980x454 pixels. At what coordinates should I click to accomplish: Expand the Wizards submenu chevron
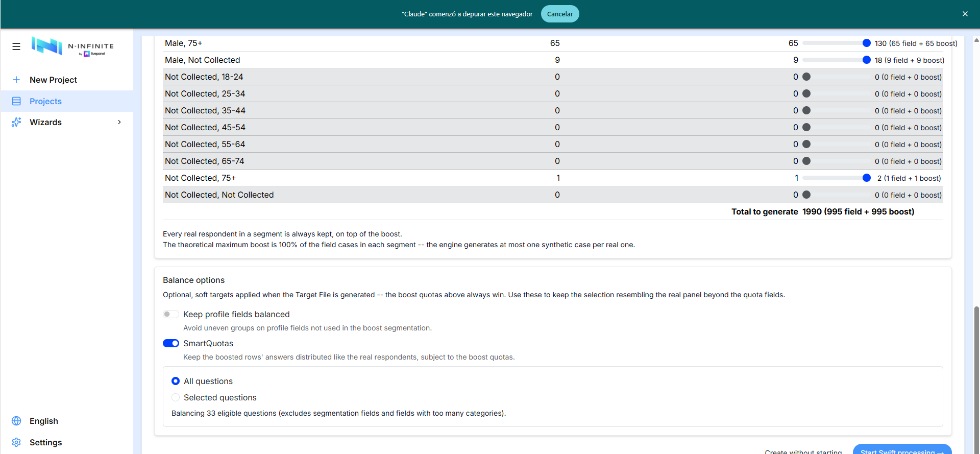pos(119,122)
